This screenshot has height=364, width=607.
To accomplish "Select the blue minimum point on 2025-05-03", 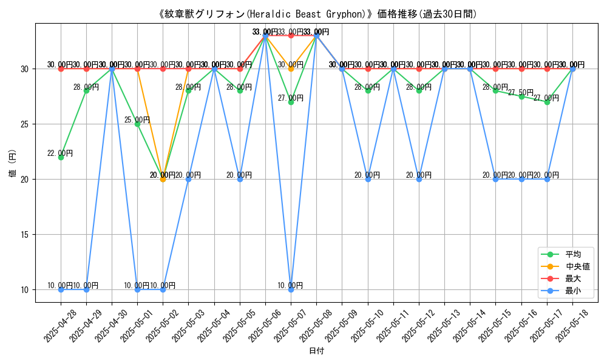I will click(x=189, y=180).
